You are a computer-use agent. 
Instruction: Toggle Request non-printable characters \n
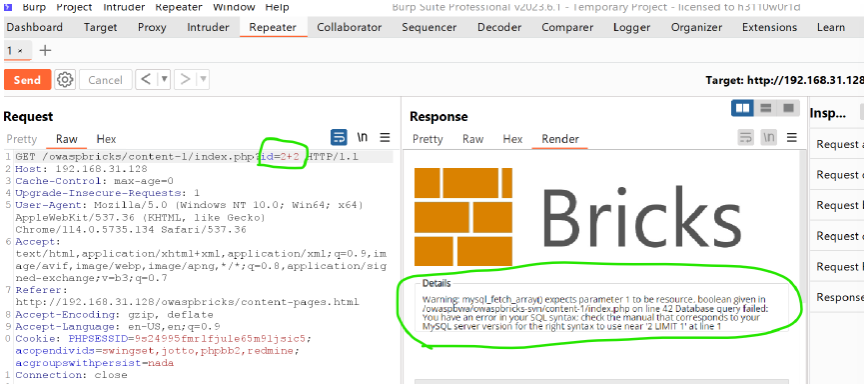[x=362, y=137]
